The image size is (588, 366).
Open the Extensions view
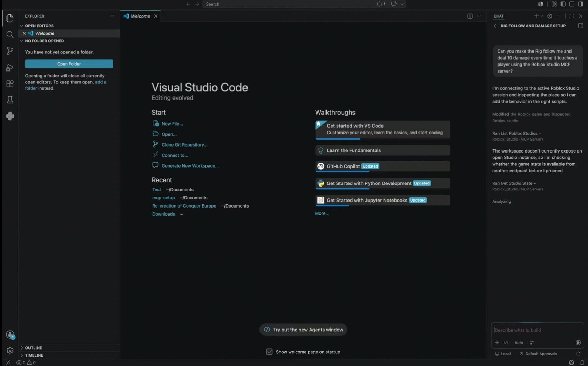coord(10,83)
